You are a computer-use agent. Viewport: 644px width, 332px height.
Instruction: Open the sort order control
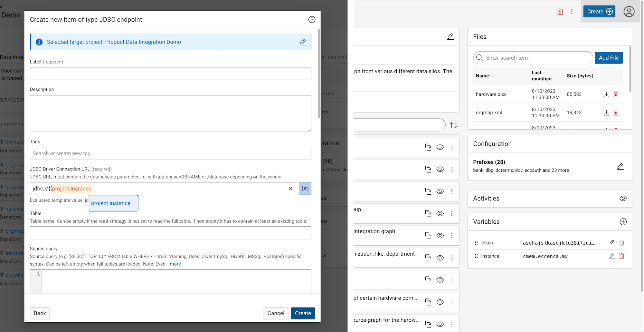(453, 125)
